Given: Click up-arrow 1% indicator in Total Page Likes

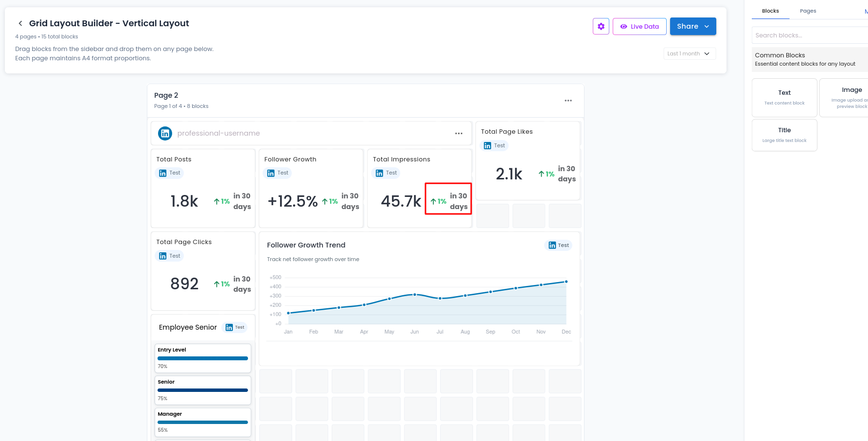Looking at the screenshot, I should (546, 174).
